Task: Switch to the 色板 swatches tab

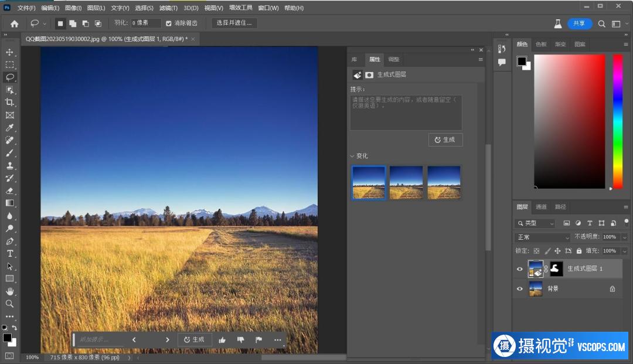Action: (541, 45)
